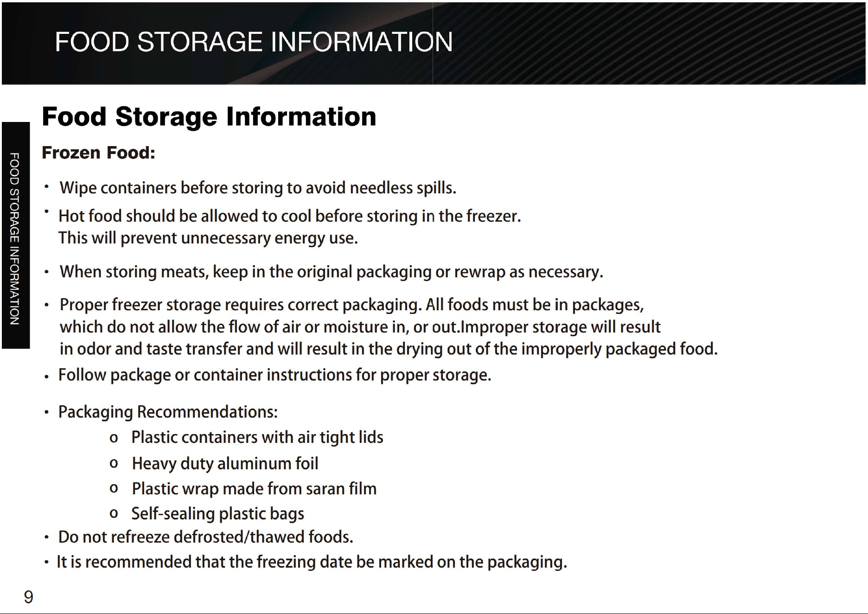Click the odor and taste transfer line
Image resolution: width=868 pixels, height=614 pixels.
389,349
